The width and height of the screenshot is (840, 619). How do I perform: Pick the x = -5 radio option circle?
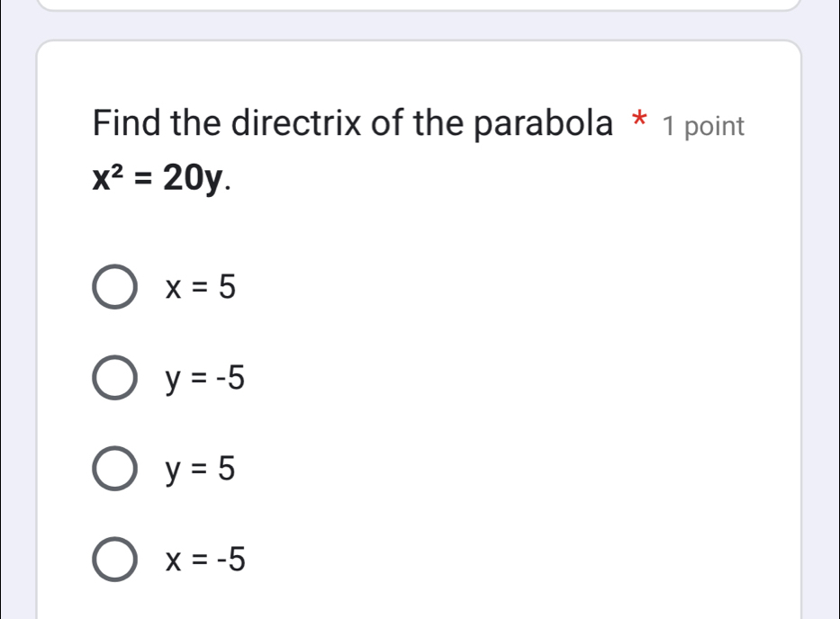[114, 561]
